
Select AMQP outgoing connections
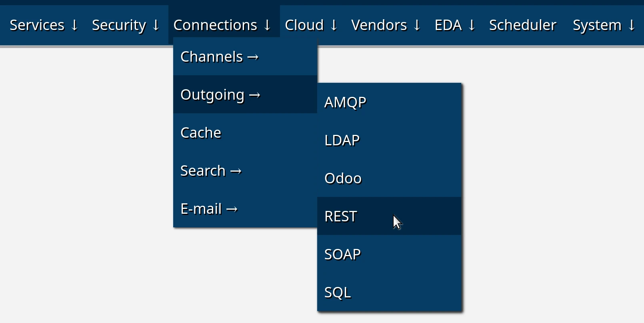(x=345, y=102)
